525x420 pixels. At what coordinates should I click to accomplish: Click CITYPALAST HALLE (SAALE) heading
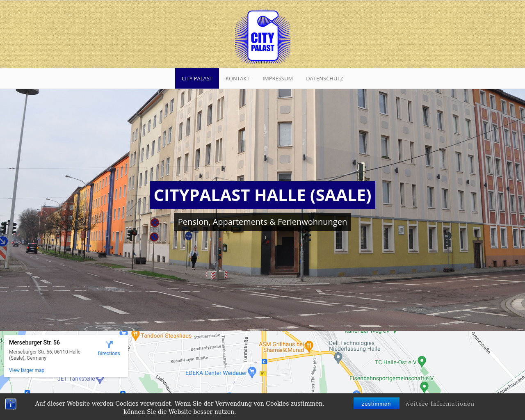(x=262, y=195)
